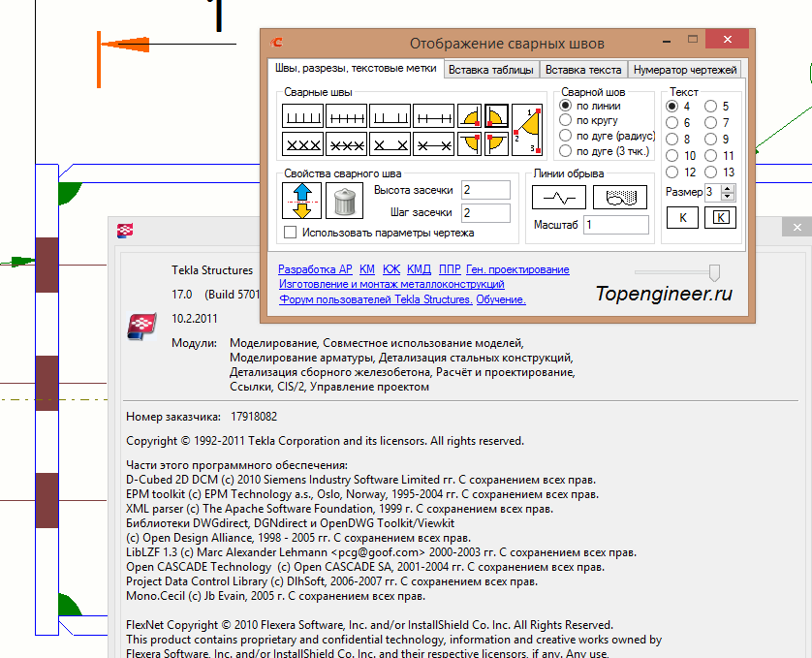Screen dimensions: 812x658
Task: Switch to 'Нумератор чертежей' tab
Action: pyautogui.click(x=685, y=70)
